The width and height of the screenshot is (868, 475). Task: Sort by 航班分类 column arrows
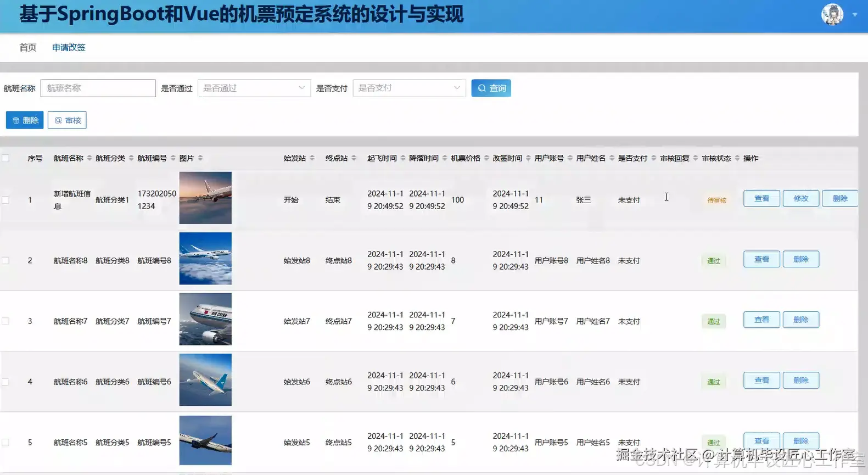(x=131, y=158)
